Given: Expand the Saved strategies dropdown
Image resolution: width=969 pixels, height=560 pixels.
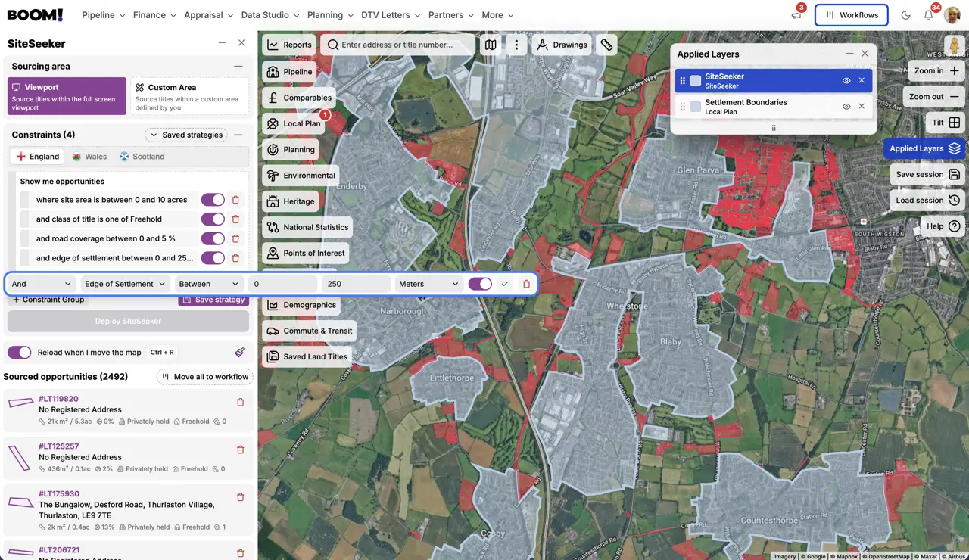Looking at the screenshot, I should (186, 135).
